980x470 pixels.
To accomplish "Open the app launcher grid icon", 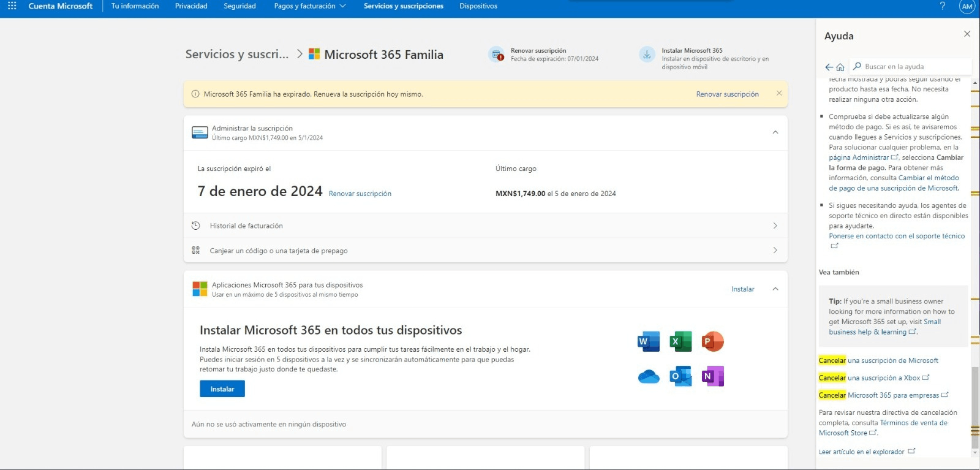I will point(12,6).
